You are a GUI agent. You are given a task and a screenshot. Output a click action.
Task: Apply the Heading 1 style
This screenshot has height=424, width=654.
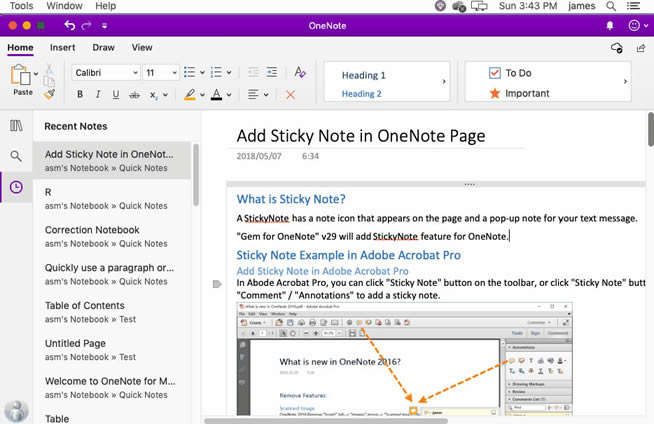(x=364, y=75)
